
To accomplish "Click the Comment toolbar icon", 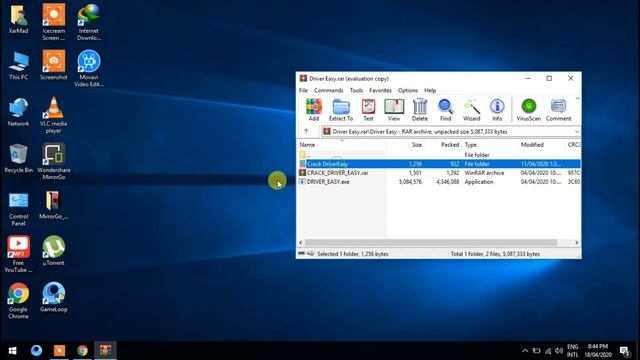I will 558,110.
